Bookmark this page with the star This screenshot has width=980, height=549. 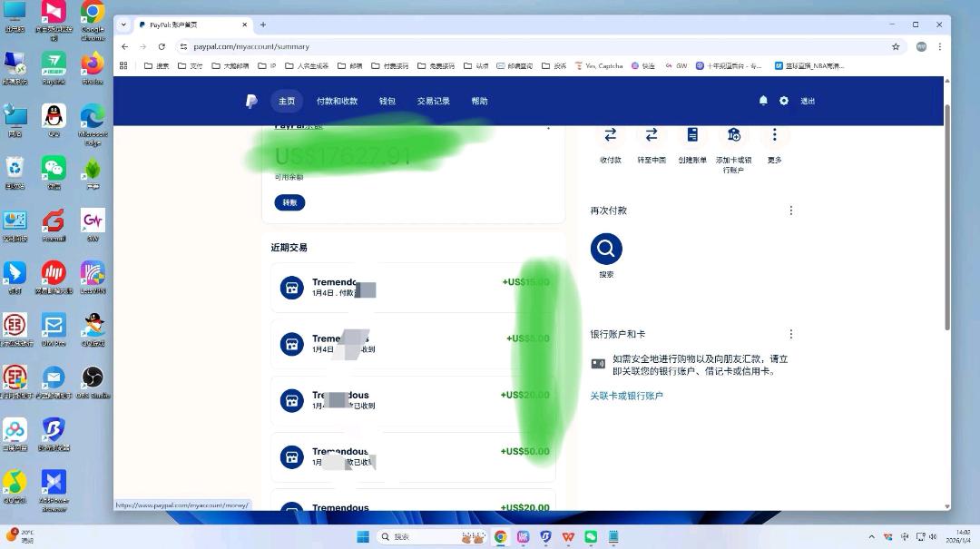(x=896, y=46)
